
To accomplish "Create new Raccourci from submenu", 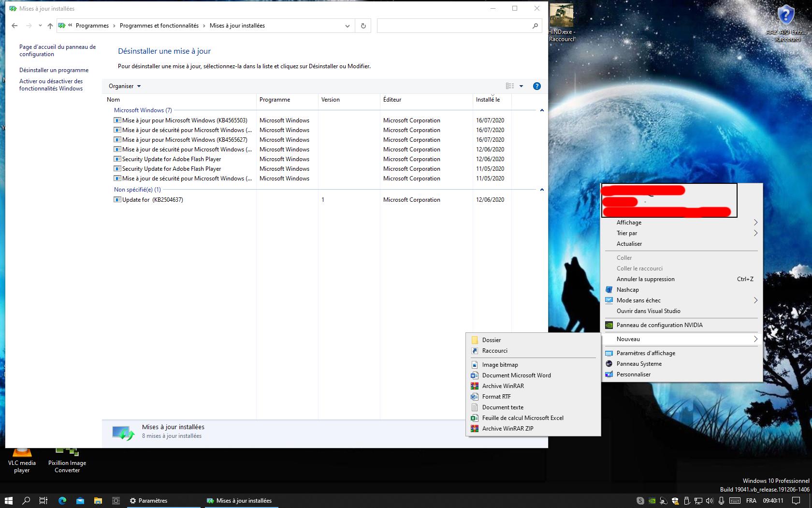I will coord(533,351).
